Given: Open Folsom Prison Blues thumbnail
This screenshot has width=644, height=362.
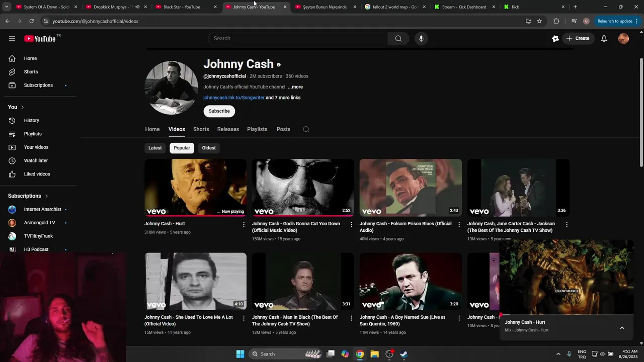Looking at the screenshot, I should tap(411, 188).
